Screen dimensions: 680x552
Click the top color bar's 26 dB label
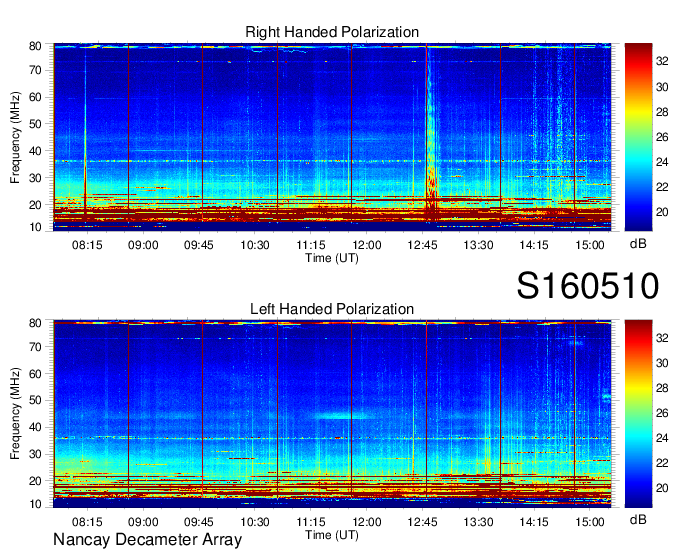click(662, 137)
